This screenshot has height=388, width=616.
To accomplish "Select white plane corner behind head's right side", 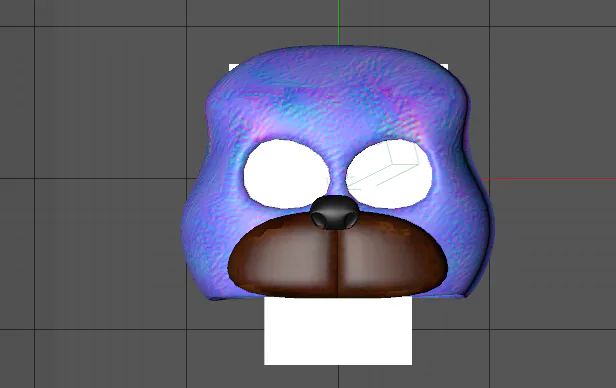I will click(444, 67).
